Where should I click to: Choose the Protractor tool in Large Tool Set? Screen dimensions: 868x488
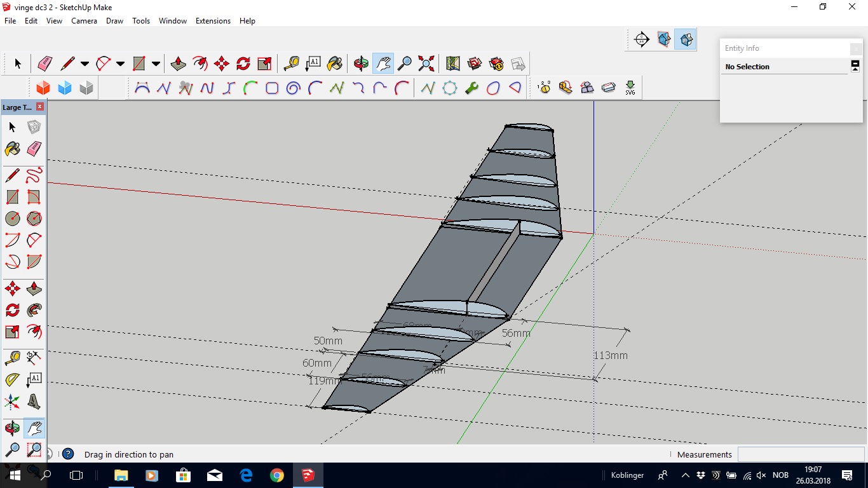point(12,380)
